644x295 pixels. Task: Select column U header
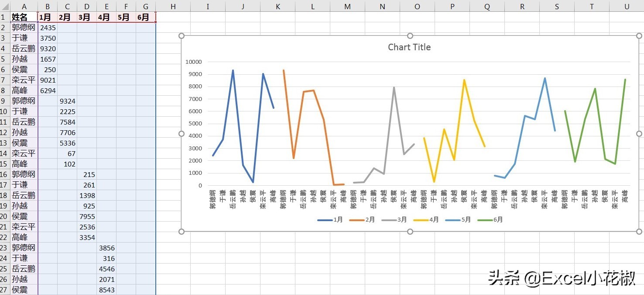click(x=627, y=6)
